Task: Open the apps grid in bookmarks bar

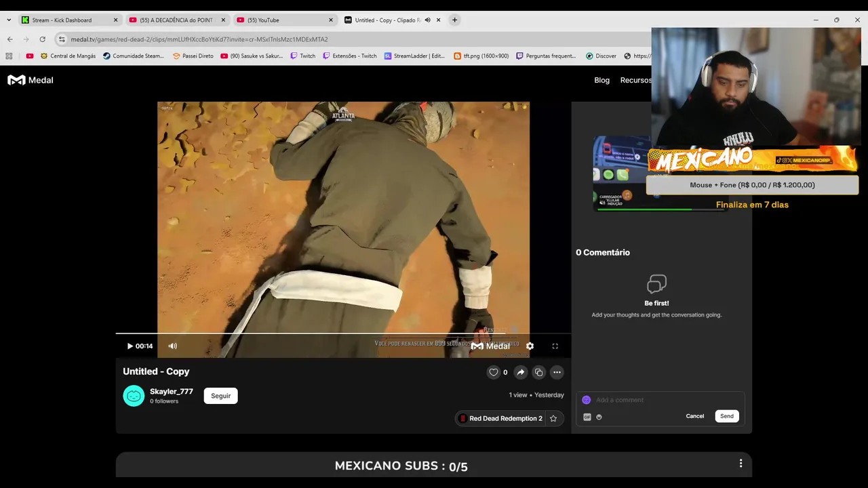Action: tap(9, 56)
